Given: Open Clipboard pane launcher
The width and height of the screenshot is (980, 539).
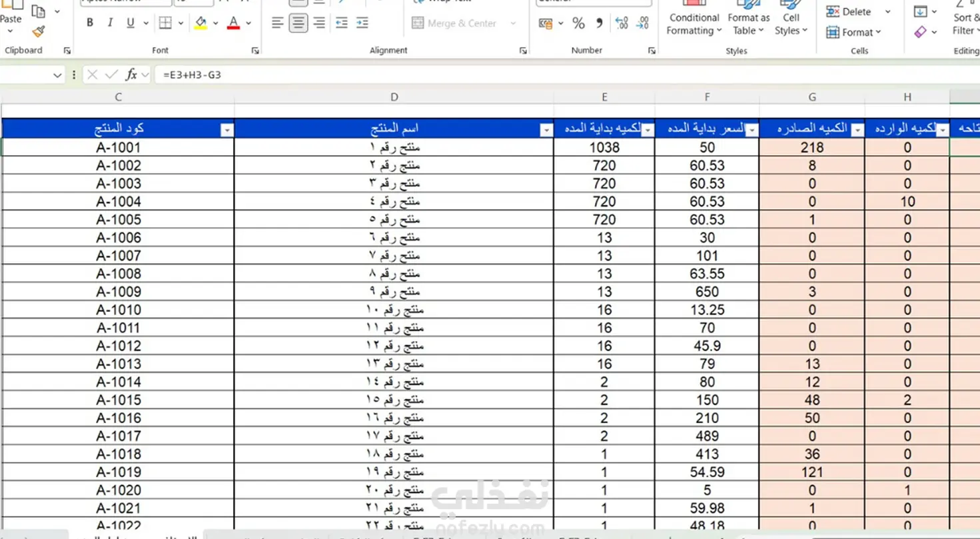Looking at the screenshot, I should point(67,51).
